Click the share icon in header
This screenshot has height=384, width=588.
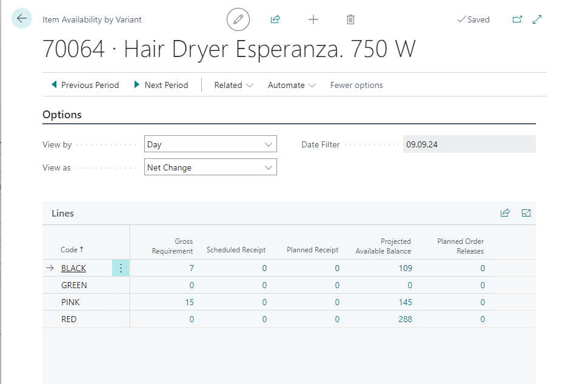click(x=276, y=19)
